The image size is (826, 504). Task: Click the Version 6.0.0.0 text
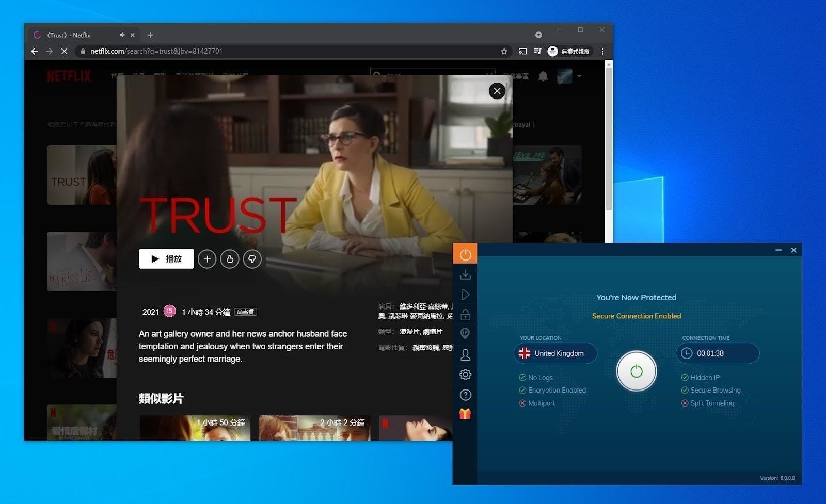pos(777,478)
